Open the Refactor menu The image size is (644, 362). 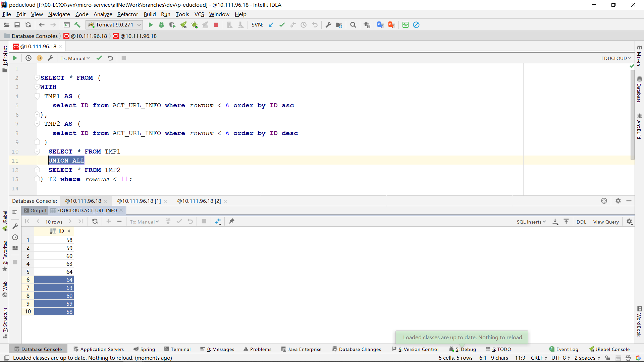(x=127, y=14)
